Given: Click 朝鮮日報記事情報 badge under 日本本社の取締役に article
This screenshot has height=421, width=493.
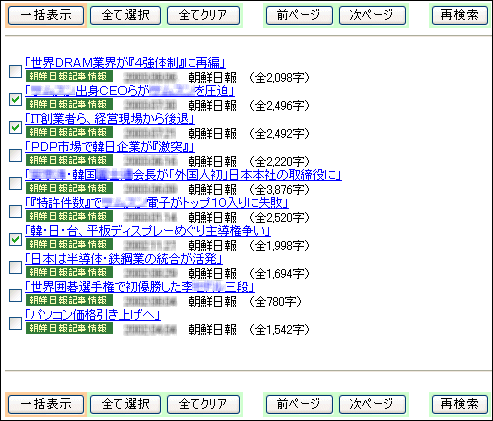Looking at the screenshot, I should coord(69,188).
